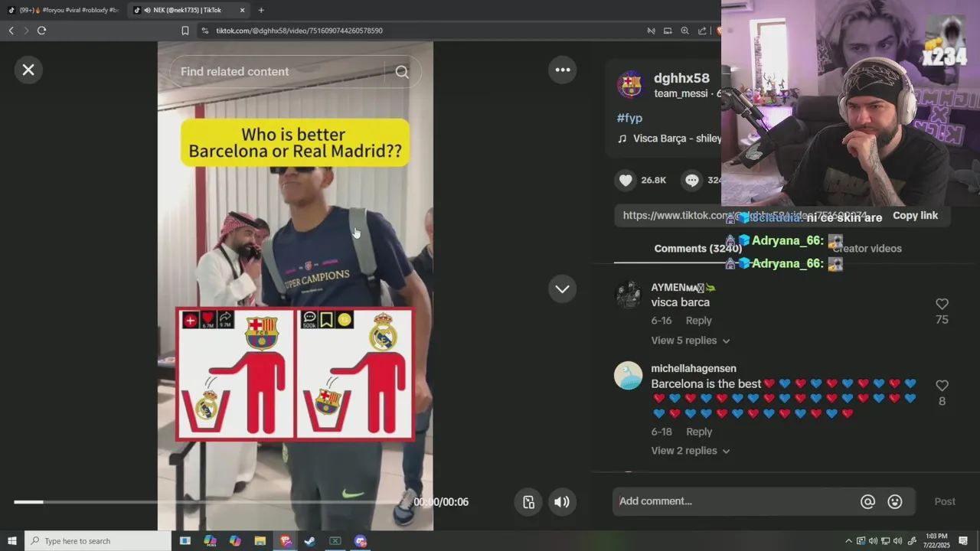Click the Windows taskbar search box

coord(98,541)
